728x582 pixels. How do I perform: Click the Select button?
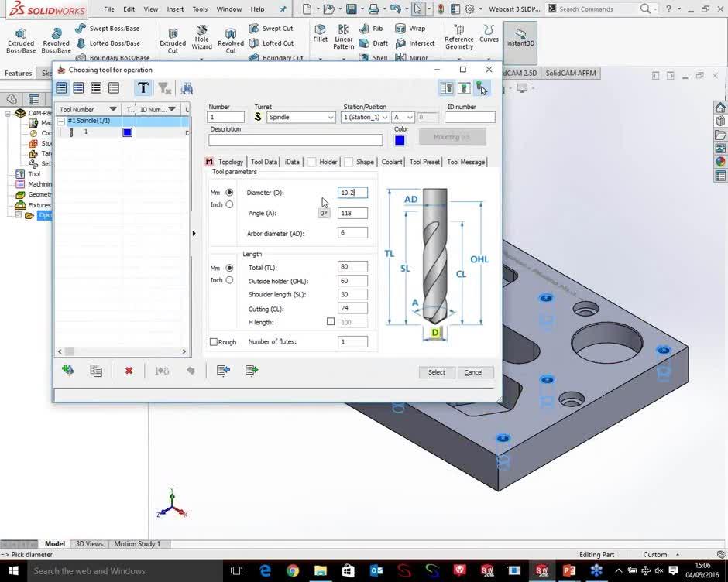point(436,372)
